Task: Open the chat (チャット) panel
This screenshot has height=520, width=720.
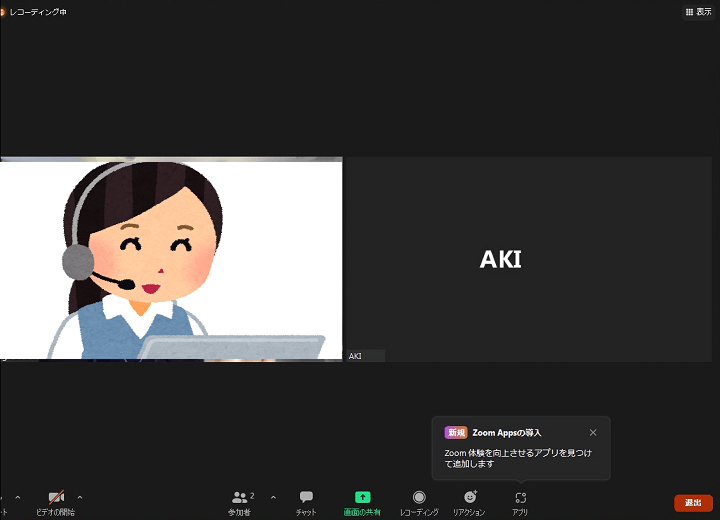Action: tap(306, 503)
